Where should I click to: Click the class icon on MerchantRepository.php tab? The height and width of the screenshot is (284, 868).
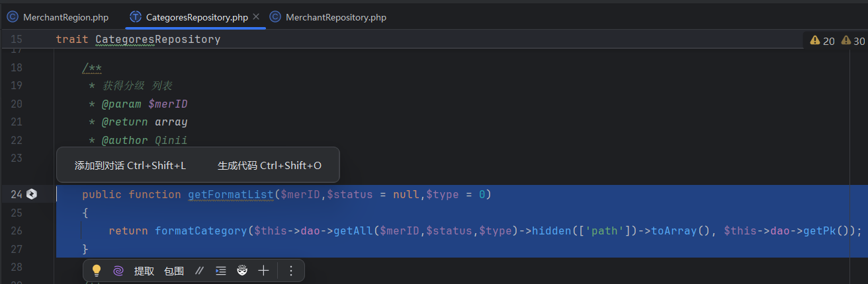[x=275, y=17]
